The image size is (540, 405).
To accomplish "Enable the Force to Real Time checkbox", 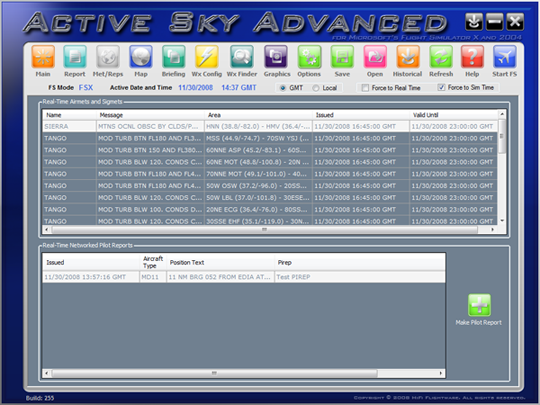I will 365,88.
